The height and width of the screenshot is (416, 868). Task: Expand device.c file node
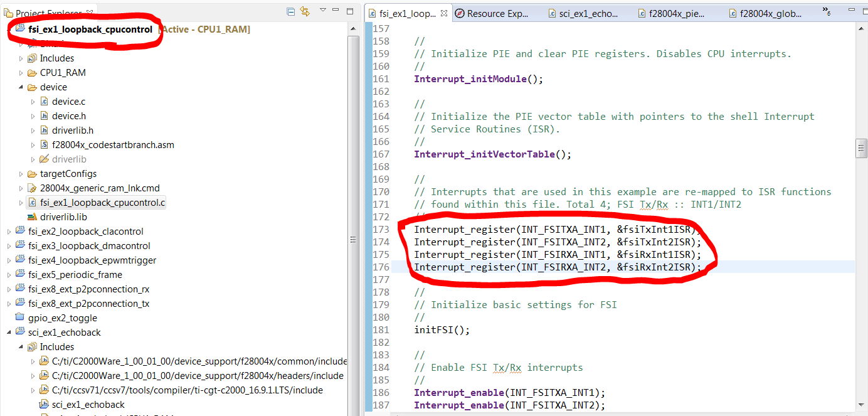click(x=33, y=102)
